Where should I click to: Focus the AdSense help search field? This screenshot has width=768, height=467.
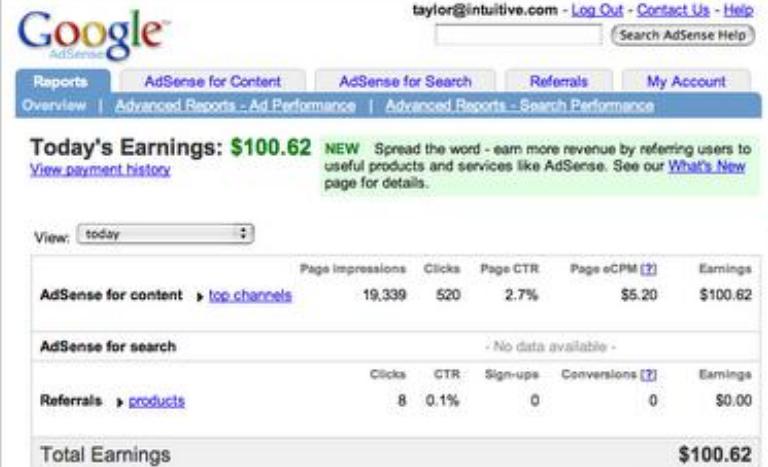click(518, 35)
